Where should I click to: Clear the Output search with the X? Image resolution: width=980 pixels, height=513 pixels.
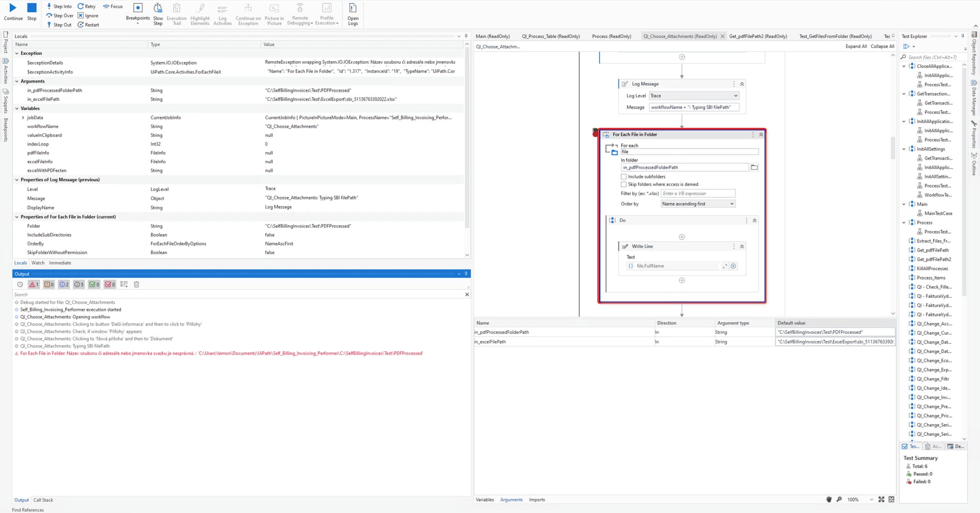point(467,295)
